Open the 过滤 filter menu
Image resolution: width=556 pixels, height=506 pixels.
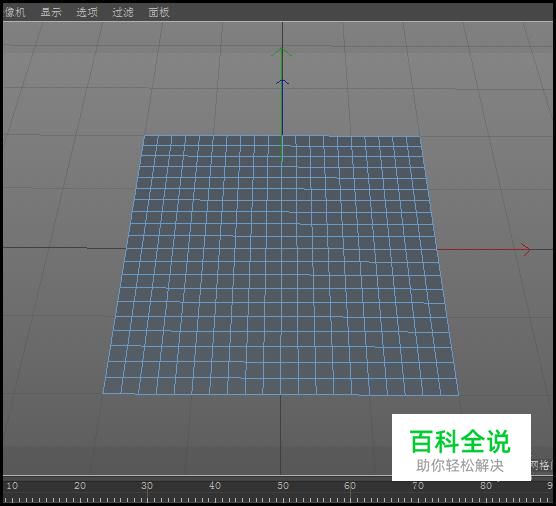(123, 12)
